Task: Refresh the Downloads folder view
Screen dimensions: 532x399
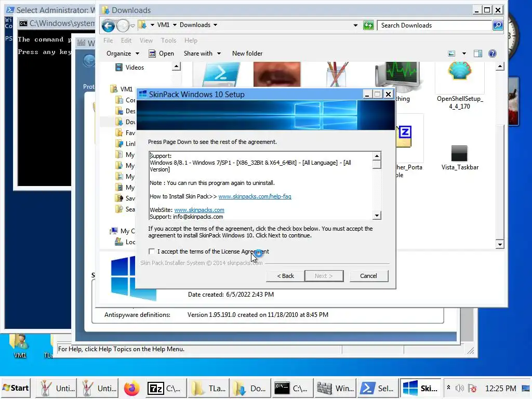Action: (x=368, y=25)
